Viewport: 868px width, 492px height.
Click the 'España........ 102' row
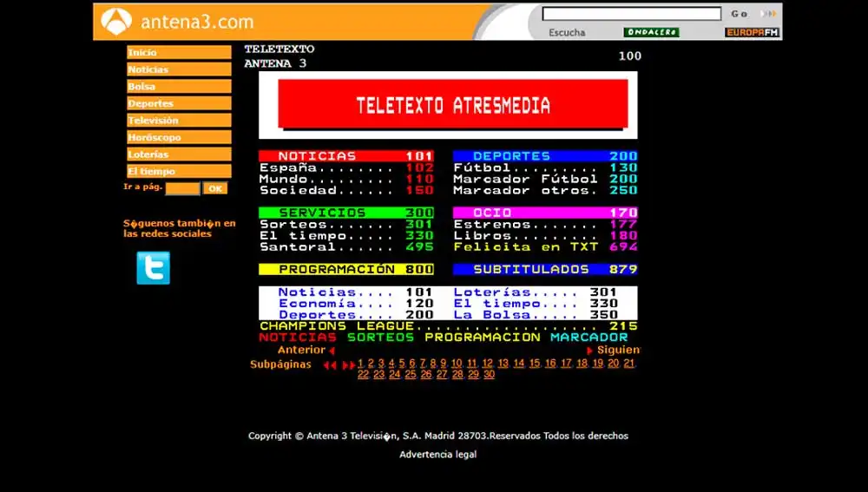pyautogui.click(x=346, y=167)
